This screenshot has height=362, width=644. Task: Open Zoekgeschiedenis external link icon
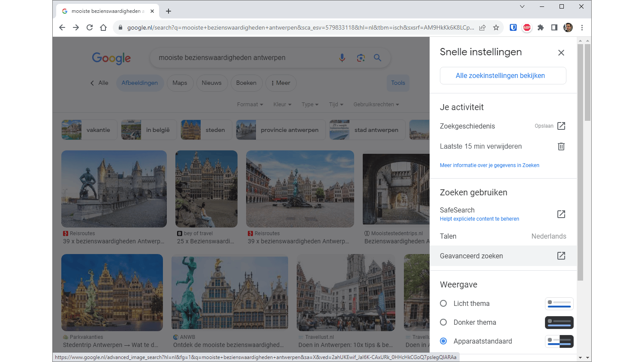pos(561,126)
